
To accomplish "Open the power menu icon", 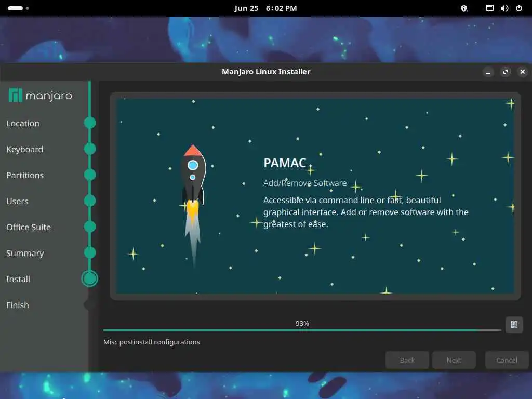I will [x=519, y=8].
